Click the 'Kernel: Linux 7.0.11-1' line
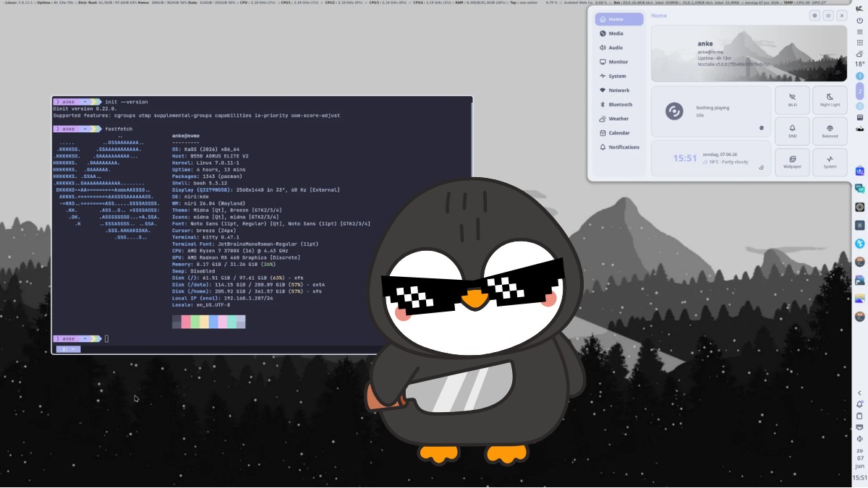Image resolution: width=868 pixels, height=488 pixels. 205,163
